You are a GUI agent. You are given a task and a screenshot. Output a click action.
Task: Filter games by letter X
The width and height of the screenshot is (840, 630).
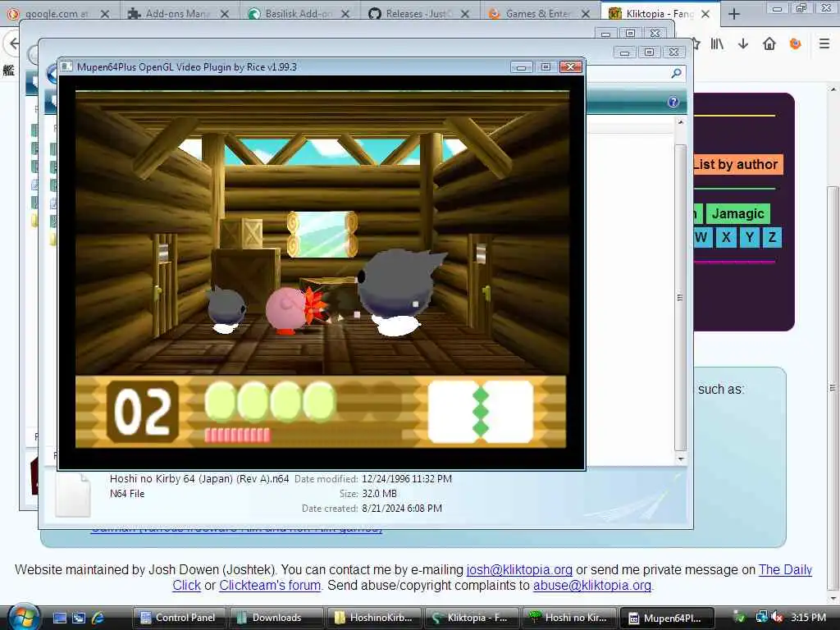tap(726, 237)
